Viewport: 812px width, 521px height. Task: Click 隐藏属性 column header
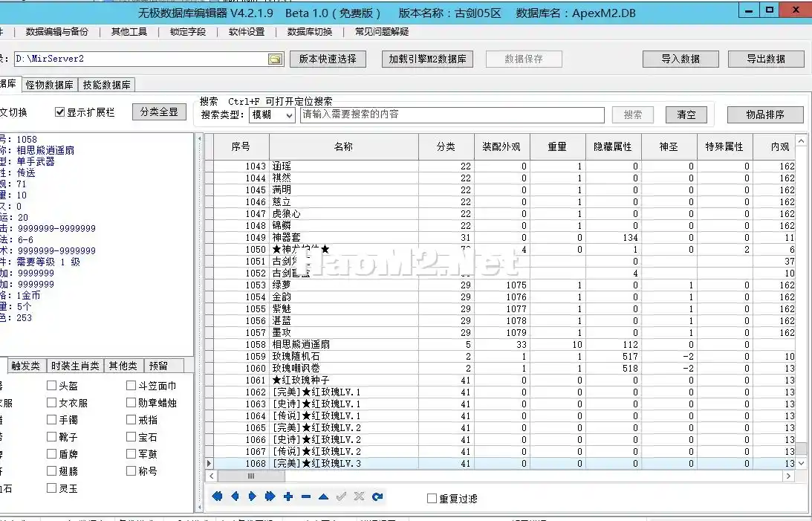coord(613,147)
